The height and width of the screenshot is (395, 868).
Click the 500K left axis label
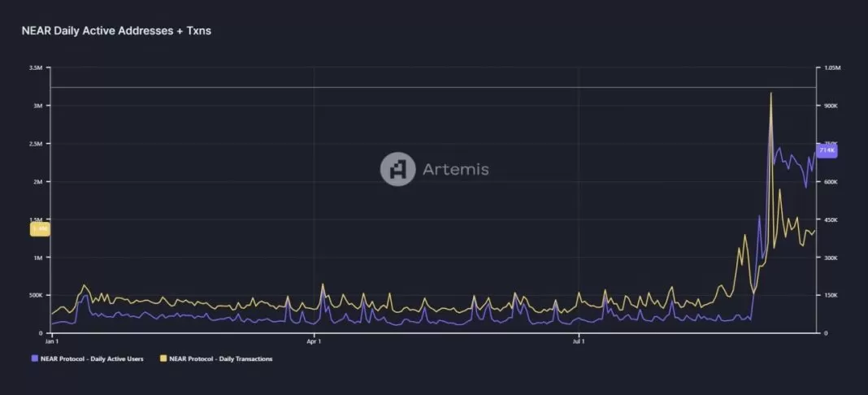tap(36, 295)
